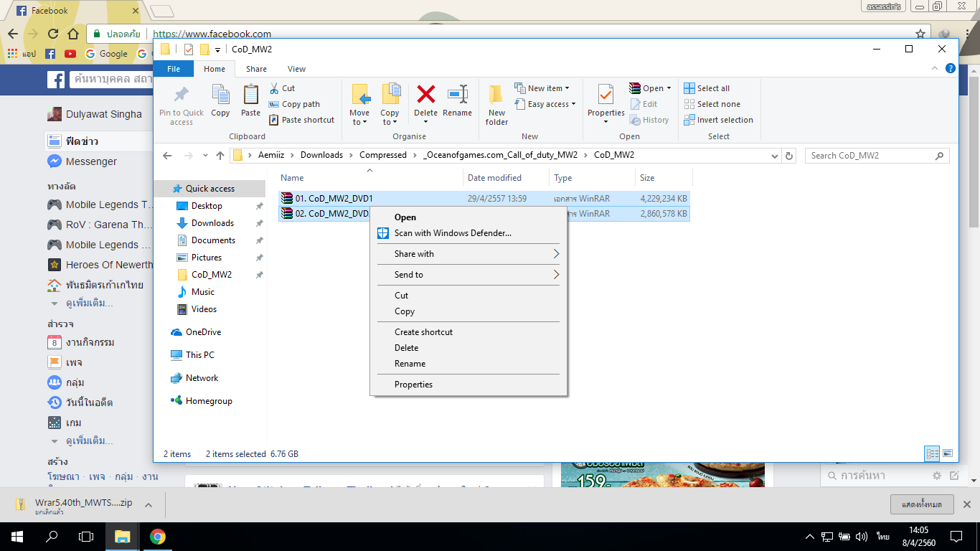Open Task View on the taskbar
Image resolution: width=980 pixels, height=551 pixels.
86,536
